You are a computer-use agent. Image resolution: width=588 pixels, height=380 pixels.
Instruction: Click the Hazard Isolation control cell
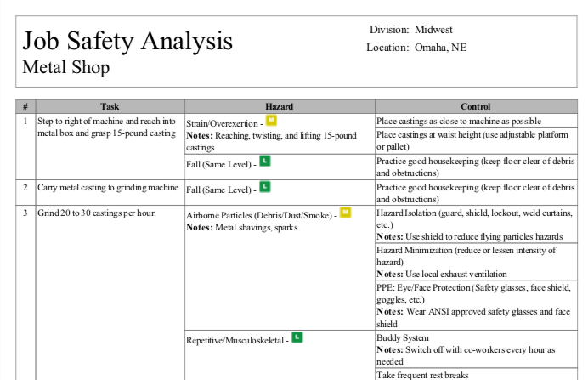pos(476,224)
